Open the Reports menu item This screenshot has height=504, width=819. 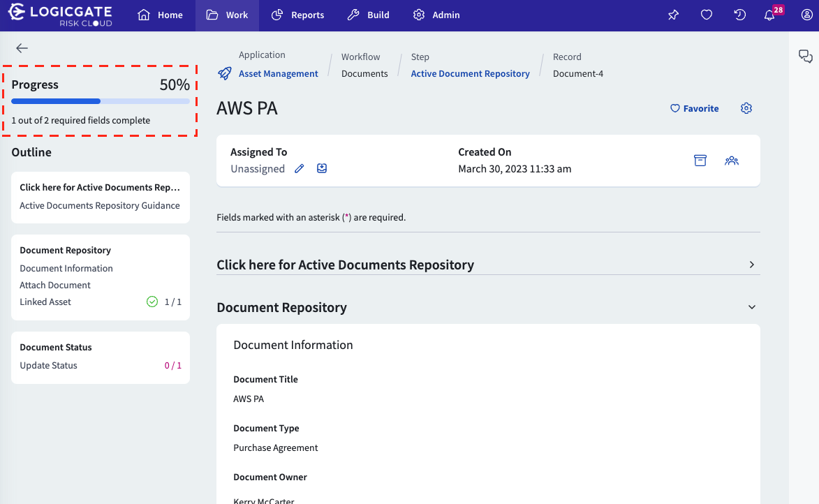tap(297, 15)
